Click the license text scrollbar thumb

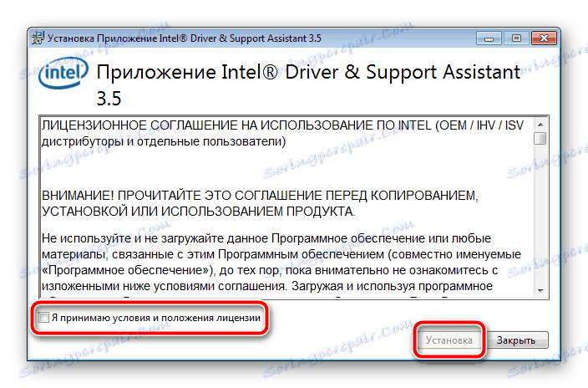(540, 137)
